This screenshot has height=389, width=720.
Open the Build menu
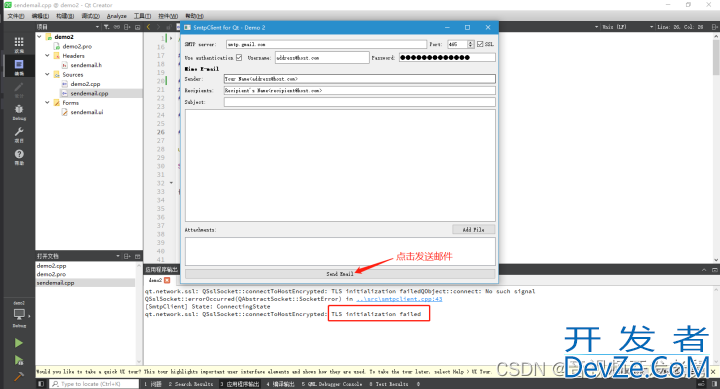click(65, 16)
